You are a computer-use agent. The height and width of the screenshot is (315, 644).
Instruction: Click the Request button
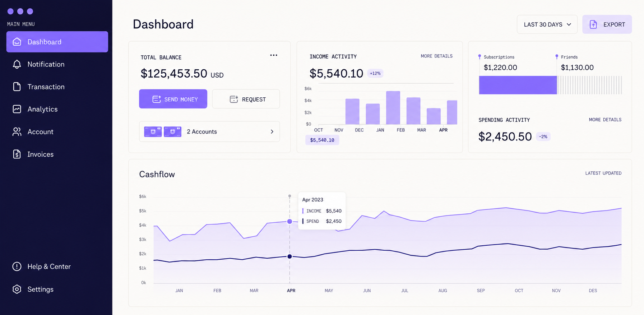[246, 99]
